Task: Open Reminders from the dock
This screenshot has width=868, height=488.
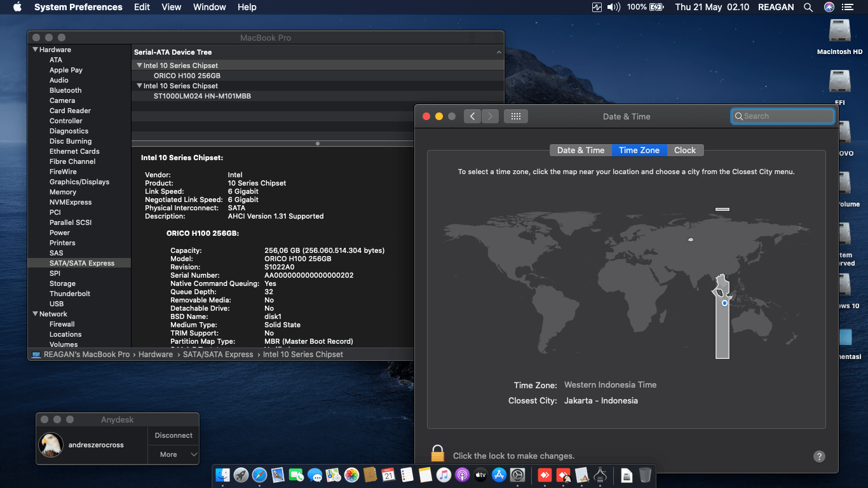Action: (x=407, y=475)
